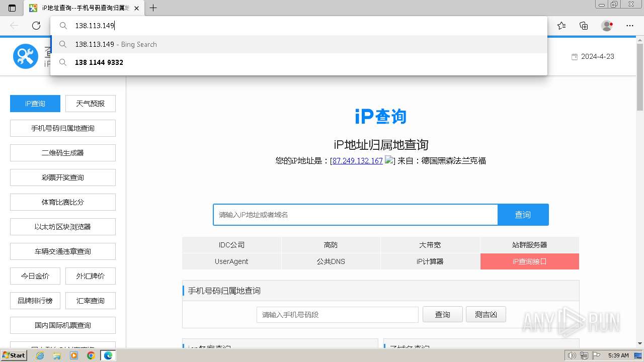Open the Favorites star icon
The width and height of the screenshot is (644, 362).
(561, 26)
